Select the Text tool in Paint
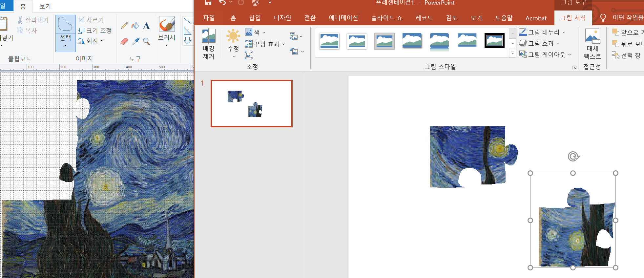Image resolution: width=644 pixels, height=278 pixels. click(147, 26)
